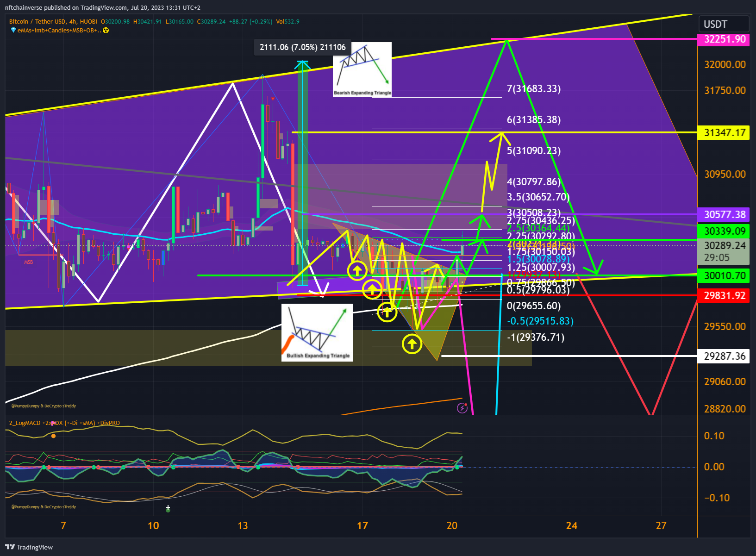
Task: Click the 7(31683.33) Fibonacci level label
Action: click(x=534, y=89)
